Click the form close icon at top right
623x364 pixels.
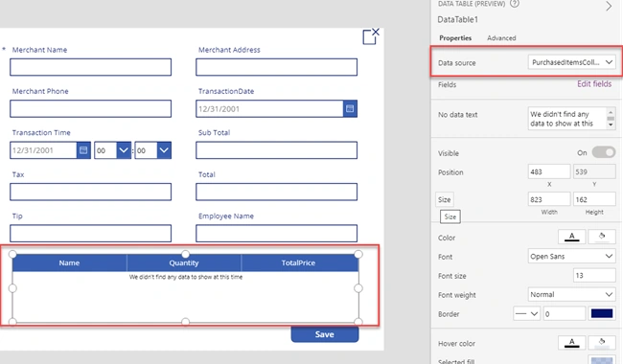(371, 36)
